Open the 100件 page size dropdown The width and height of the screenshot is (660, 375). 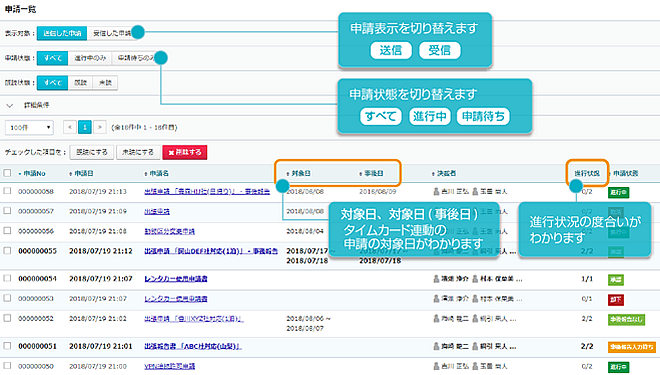click(x=29, y=128)
